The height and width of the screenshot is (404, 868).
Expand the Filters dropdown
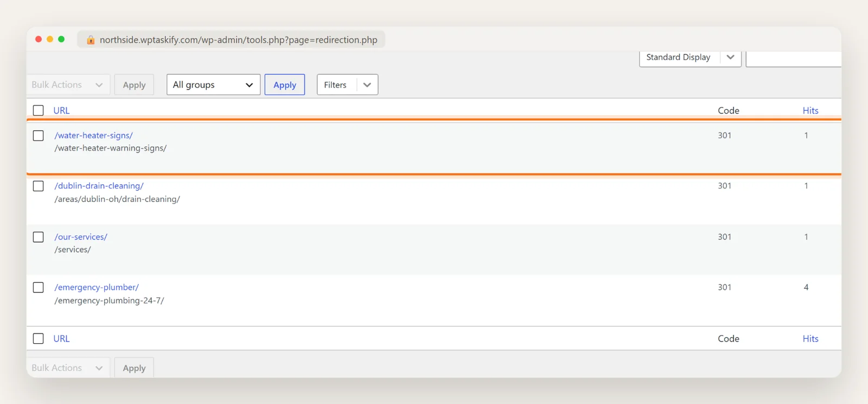coord(347,85)
